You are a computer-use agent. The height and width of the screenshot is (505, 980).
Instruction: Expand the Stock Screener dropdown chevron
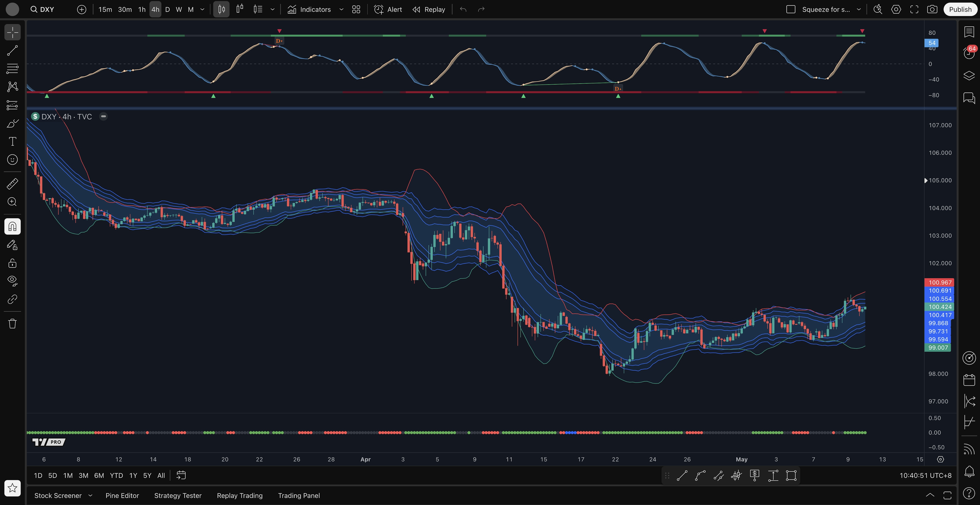(90, 496)
